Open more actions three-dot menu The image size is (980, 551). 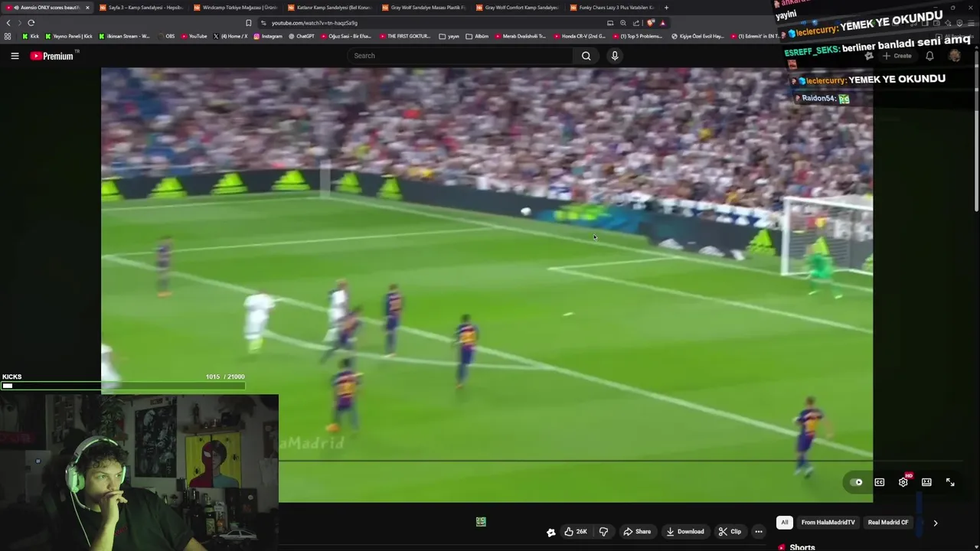759,532
